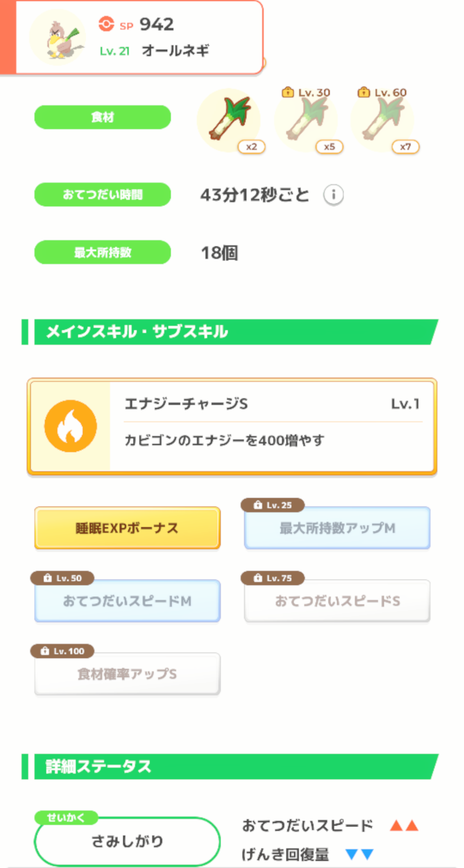Tap the 食材 green label
This screenshot has width=464, height=868.
(x=102, y=117)
